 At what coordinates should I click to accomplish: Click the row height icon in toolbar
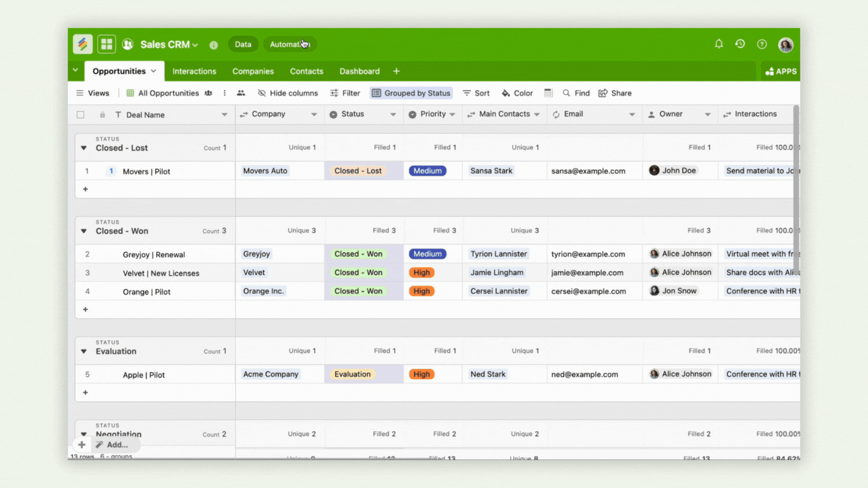548,93
